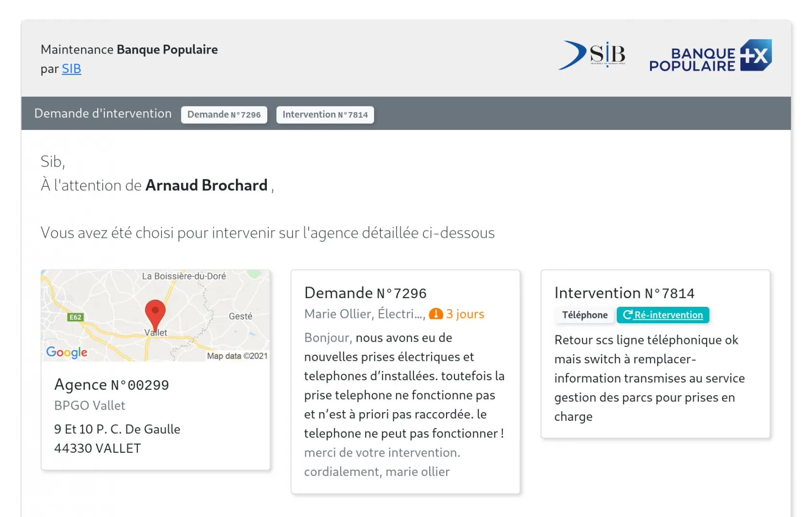Click the Demande N°7296 card title
The height and width of the screenshot is (517, 812).
coord(365,293)
